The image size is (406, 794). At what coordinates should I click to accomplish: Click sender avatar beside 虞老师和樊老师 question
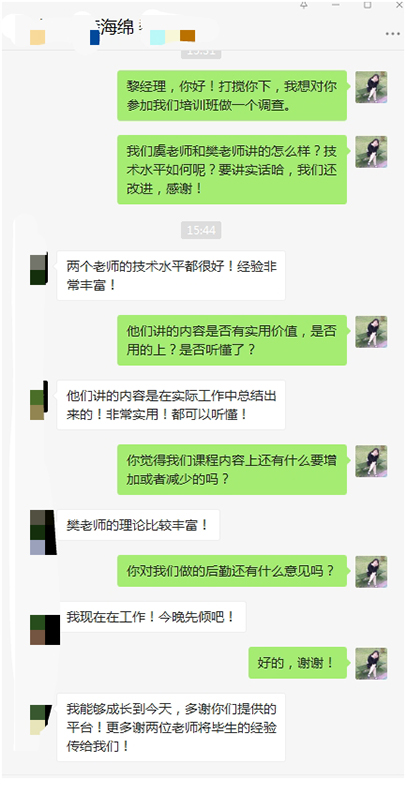371,152
